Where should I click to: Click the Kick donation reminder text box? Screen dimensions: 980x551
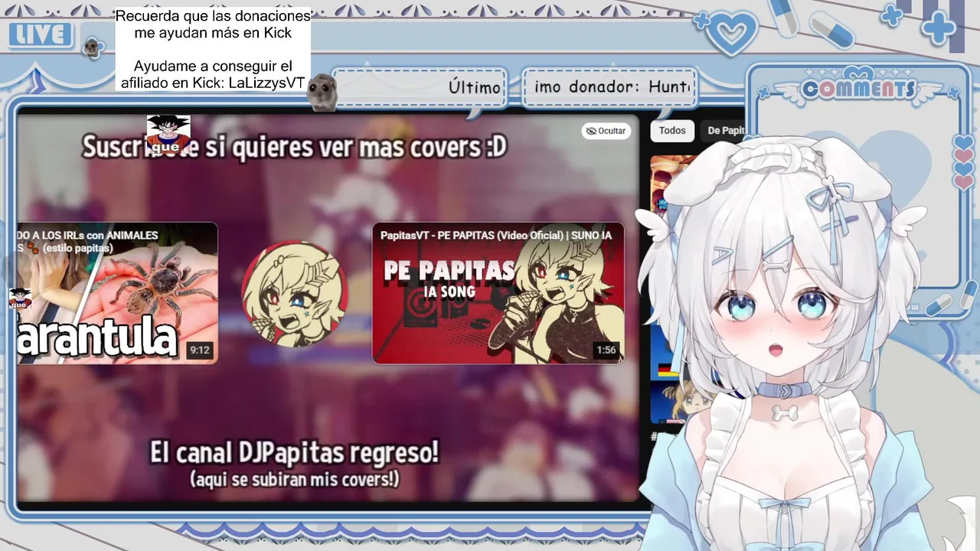[214, 50]
